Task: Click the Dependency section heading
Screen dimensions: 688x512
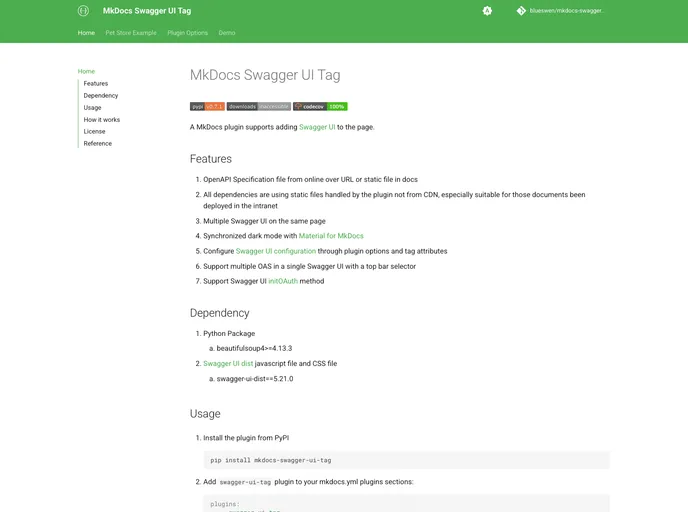Action: coord(219,313)
